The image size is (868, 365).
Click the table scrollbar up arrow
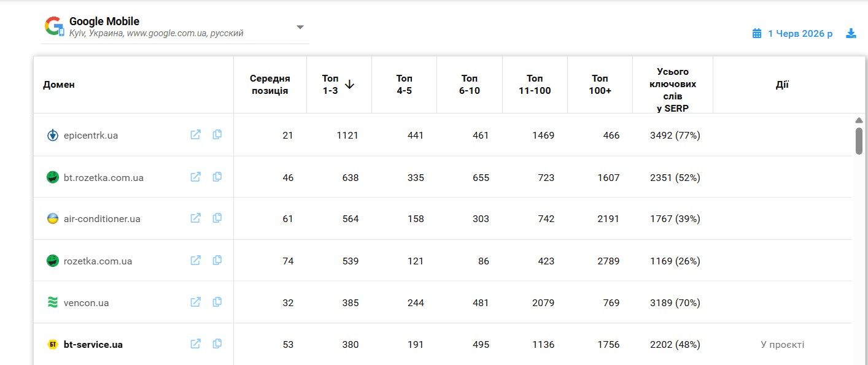859,120
